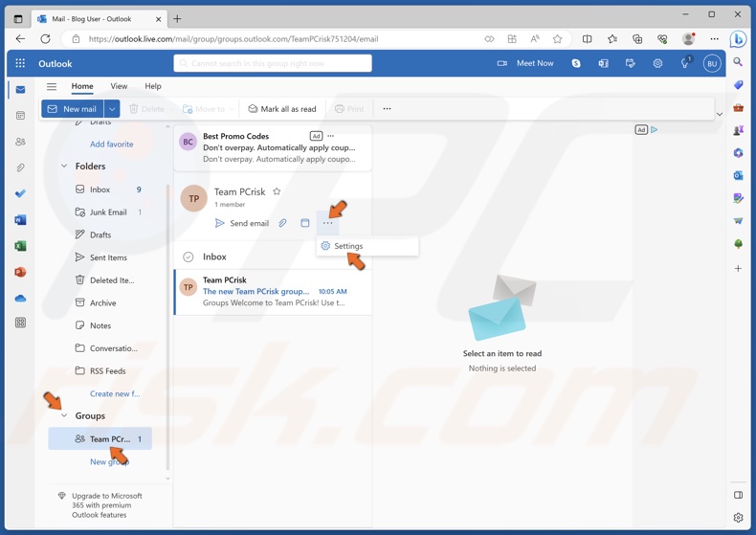This screenshot has height=535, width=756.
Task: Toggle the navigation pane hamburger button
Action: click(52, 86)
